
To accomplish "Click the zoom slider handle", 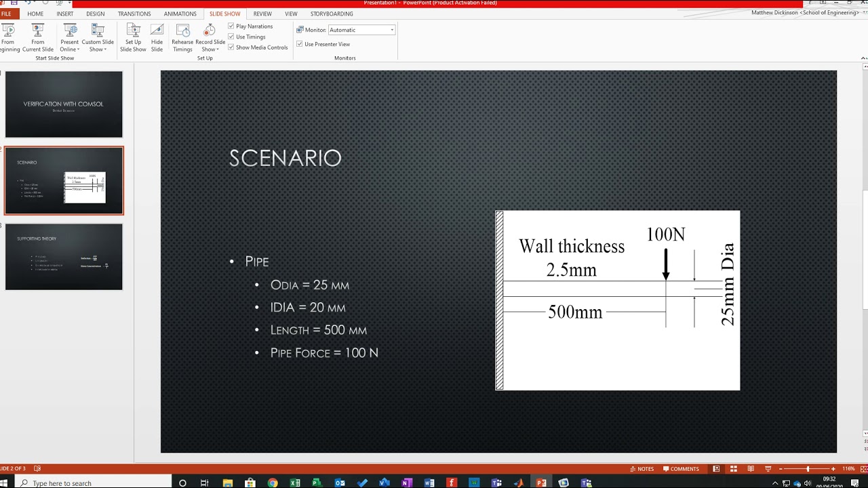I will click(x=808, y=468).
